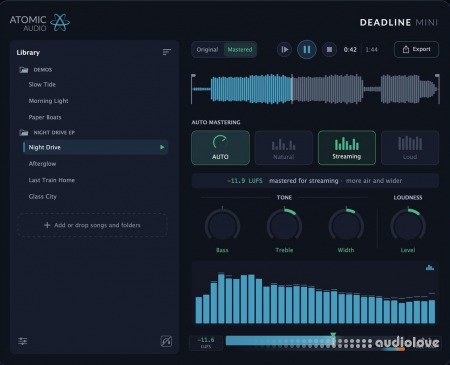
Task: Select the song Glass City
Action: [x=43, y=196]
